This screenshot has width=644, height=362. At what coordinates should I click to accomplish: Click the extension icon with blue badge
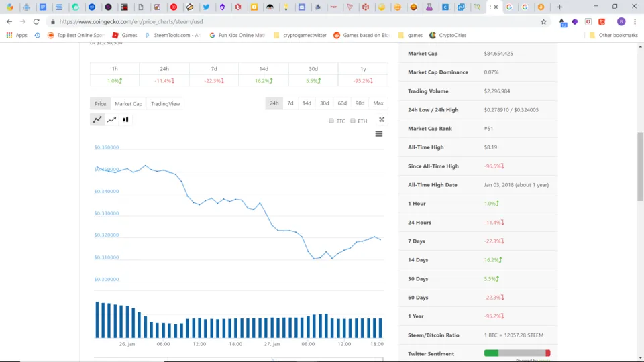pos(563,23)
